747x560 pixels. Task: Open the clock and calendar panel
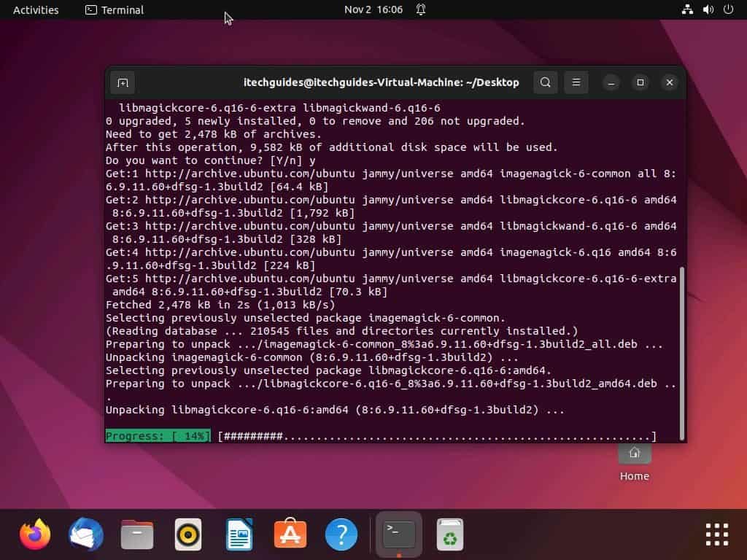pyautogui.click(x=373, y=9)
